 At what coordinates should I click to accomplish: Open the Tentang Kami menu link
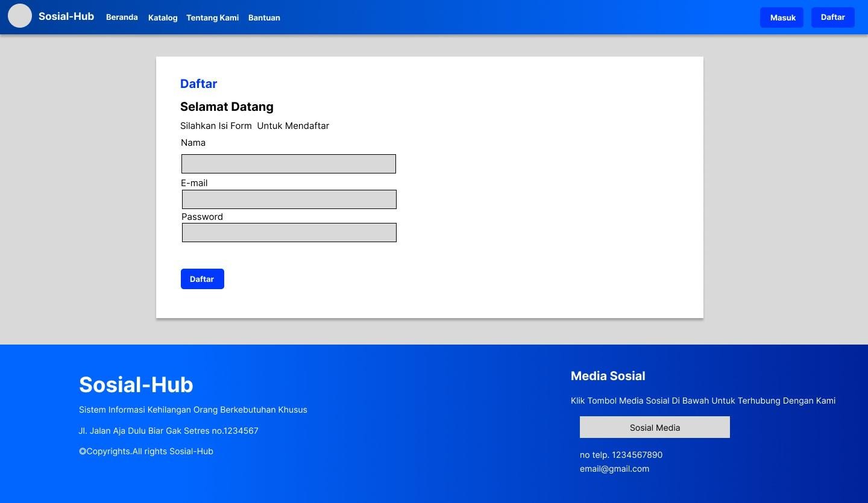(212, 17)
